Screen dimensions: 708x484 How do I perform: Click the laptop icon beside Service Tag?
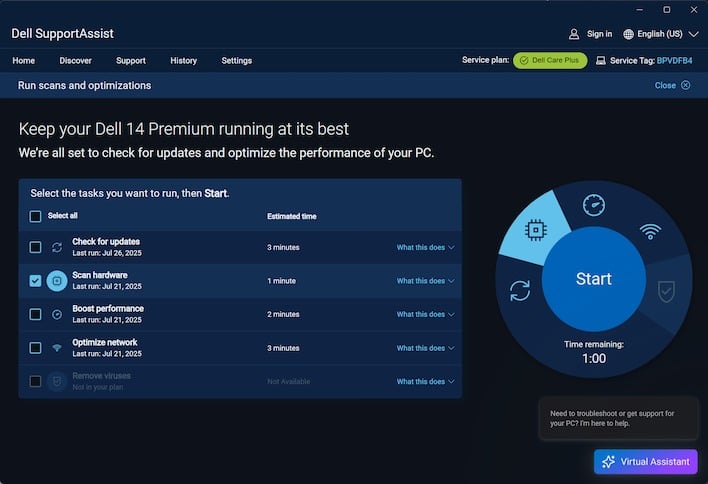pos(600,60)
